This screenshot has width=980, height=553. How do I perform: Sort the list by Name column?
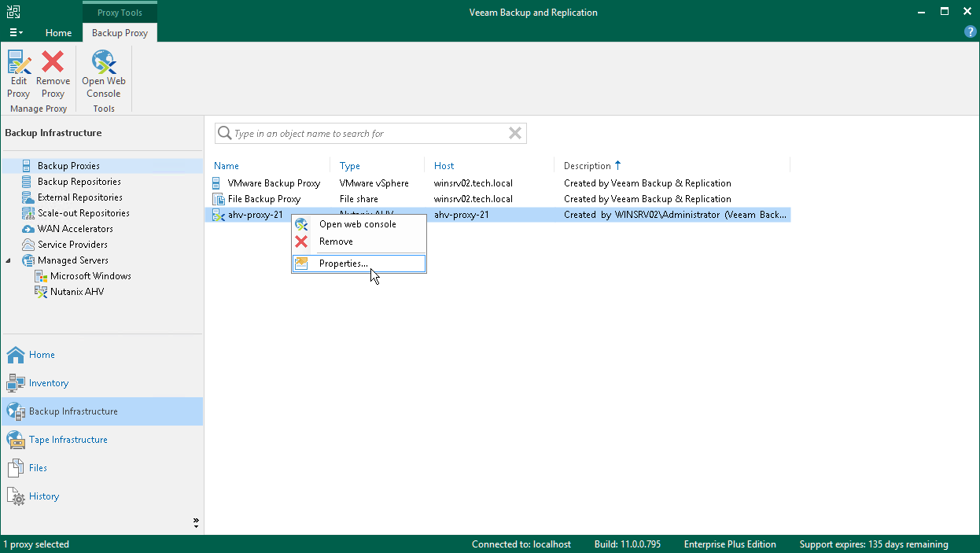(x=227, y=166)
